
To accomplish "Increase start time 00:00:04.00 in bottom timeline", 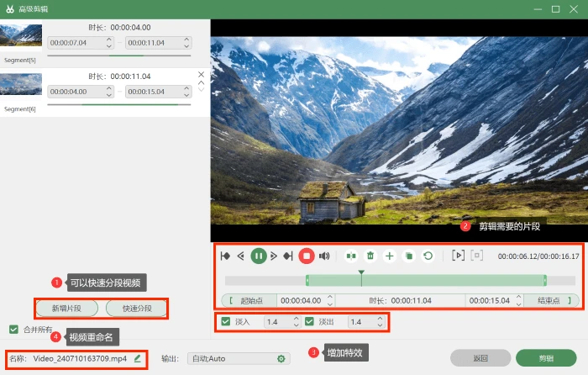I will [330, 298].
